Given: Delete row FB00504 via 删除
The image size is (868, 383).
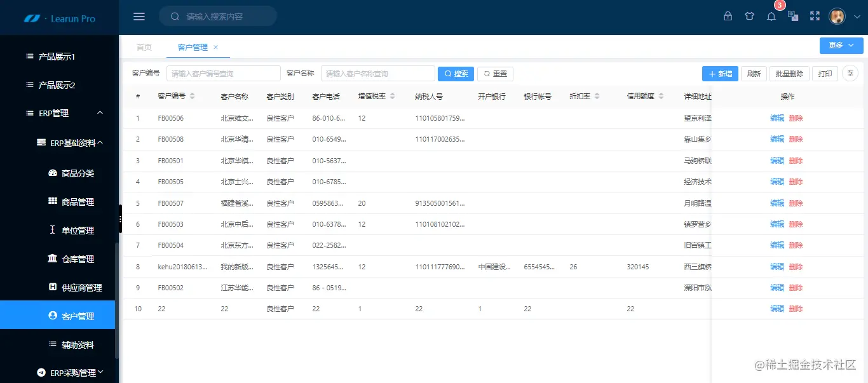Looking at the screenshot, I should (x=796, y=245).
